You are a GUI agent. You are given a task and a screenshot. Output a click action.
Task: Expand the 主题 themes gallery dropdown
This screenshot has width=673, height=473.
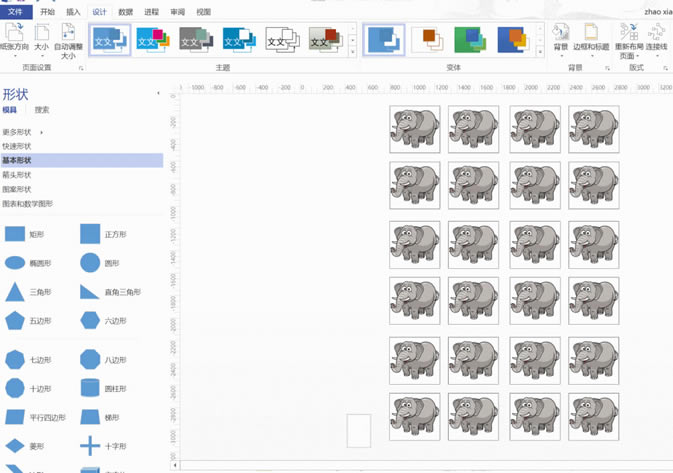352,52
